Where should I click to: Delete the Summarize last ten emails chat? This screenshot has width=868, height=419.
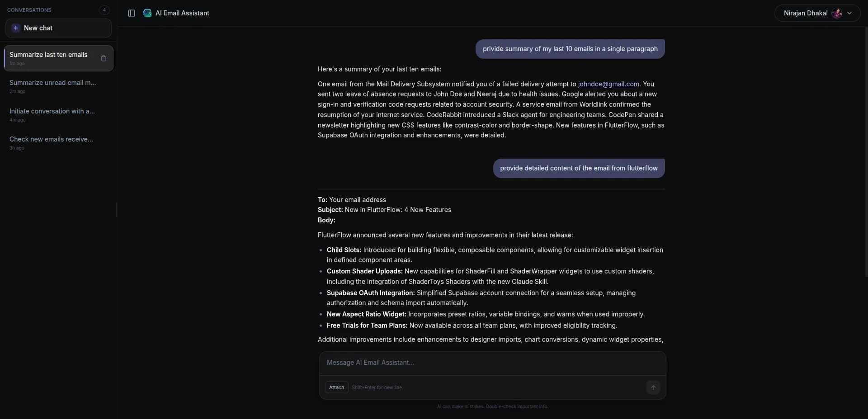(104, 58)
